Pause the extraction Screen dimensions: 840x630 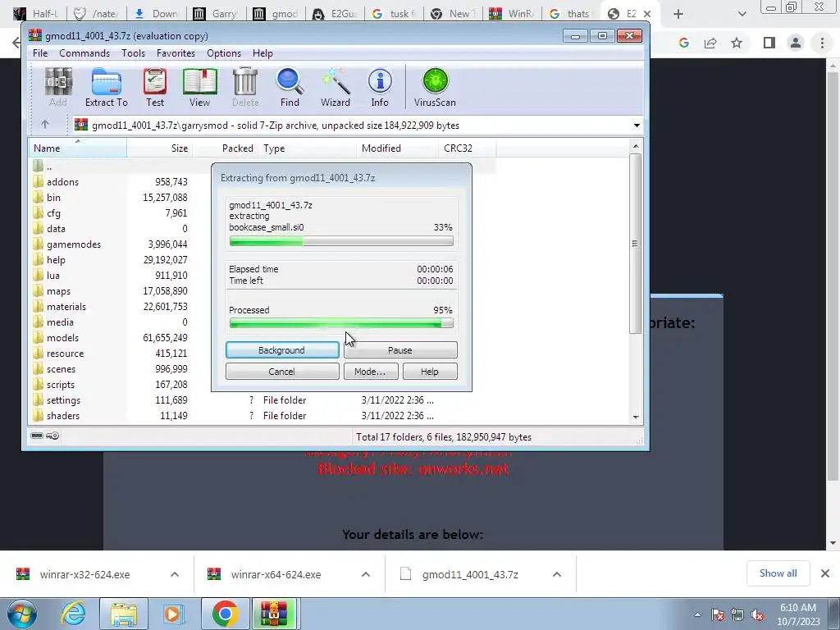(x=400, y=349)
